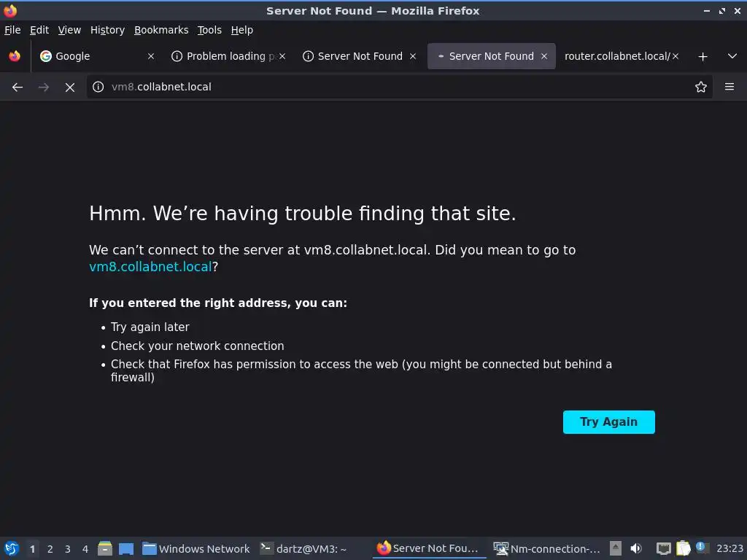
Task: Bookmark this page with star icon
Action: pos(701,87)
